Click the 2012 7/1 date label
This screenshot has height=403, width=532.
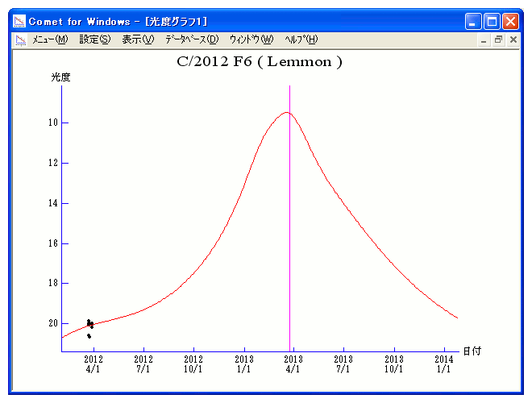[x=143, y=364]
